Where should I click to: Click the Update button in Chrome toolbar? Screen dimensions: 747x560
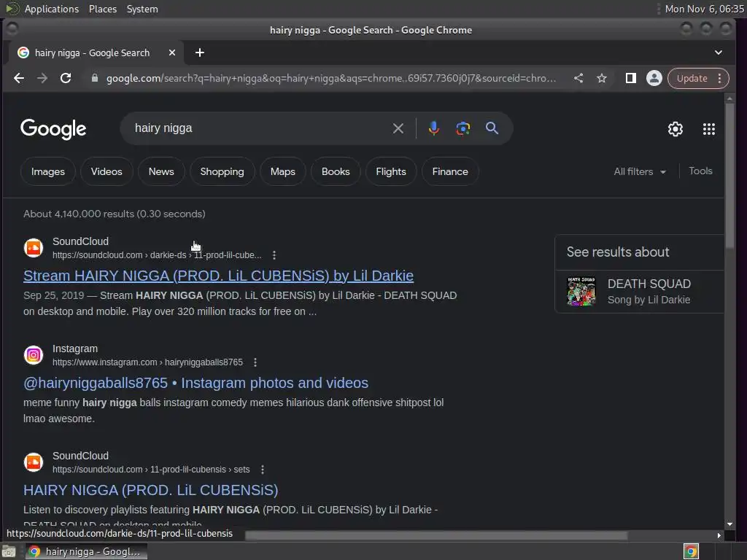point(692,78)
